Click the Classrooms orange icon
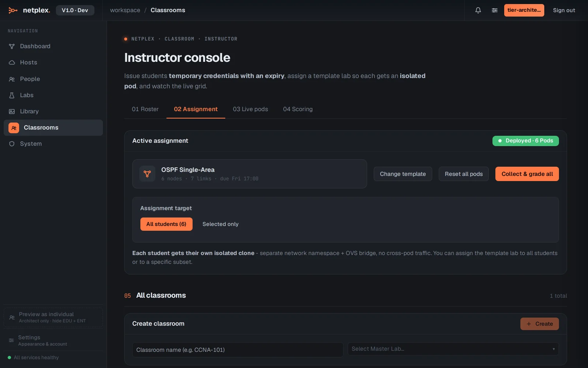 coord(14,128)
